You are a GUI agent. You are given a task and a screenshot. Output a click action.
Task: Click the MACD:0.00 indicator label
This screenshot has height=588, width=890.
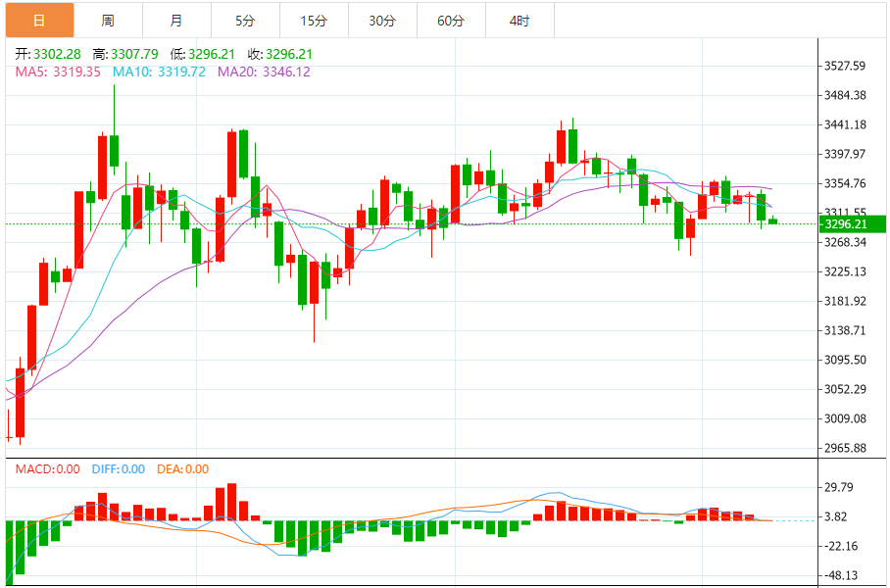47,469
